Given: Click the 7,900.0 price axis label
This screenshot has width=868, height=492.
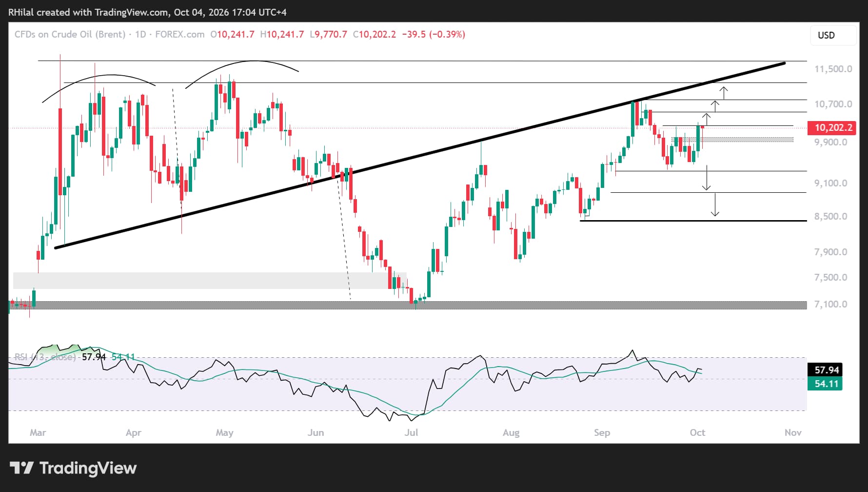Looking at the screenshot, I should [x=831, y=252].
